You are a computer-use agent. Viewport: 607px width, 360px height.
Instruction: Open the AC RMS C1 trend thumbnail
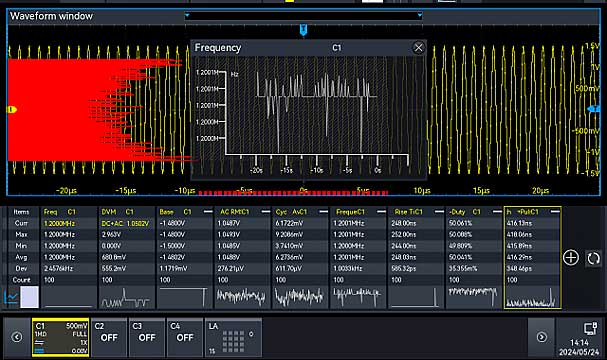[x=242, y=297]
